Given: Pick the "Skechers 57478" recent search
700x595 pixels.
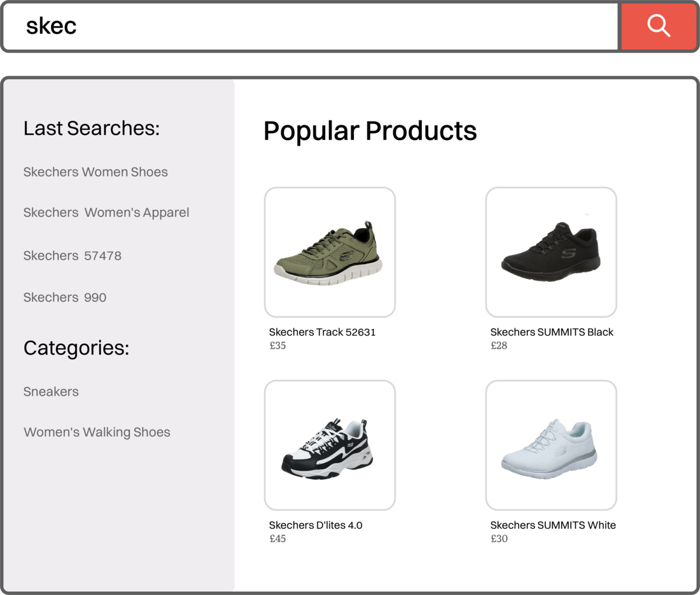Looking at the screenshot, I should click(73, 256).
